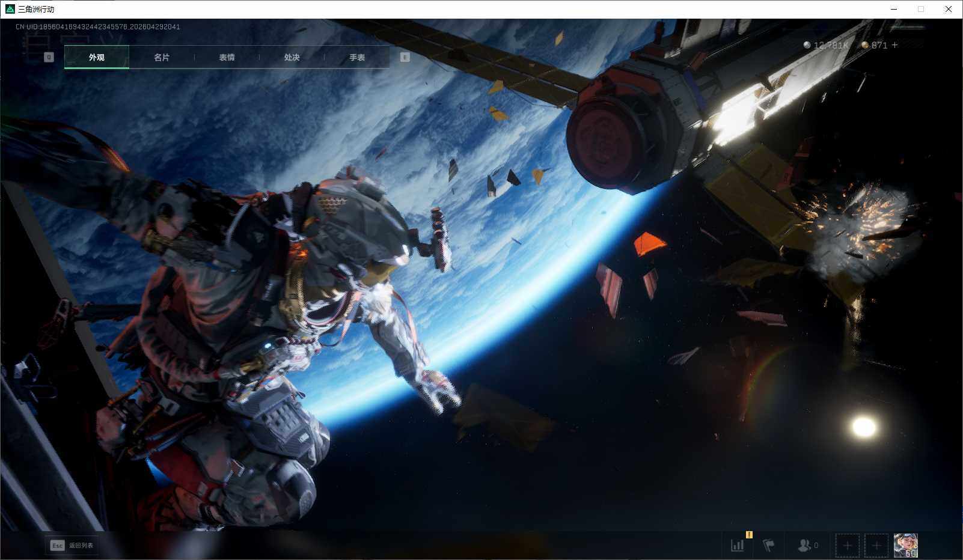Click the 三角洲行动 app icon in title bar
This screenshot has width=963, height=560.
(10, 9)
